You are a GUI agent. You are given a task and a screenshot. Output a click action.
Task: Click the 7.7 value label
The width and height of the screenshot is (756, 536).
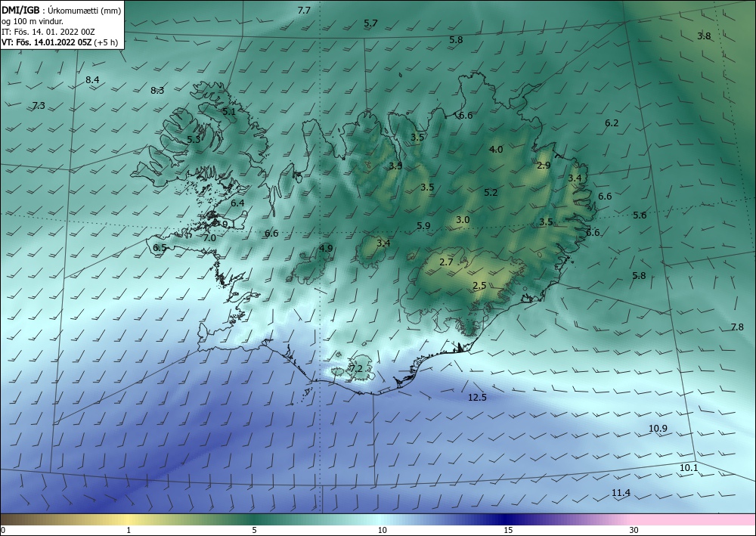point(304,10)
